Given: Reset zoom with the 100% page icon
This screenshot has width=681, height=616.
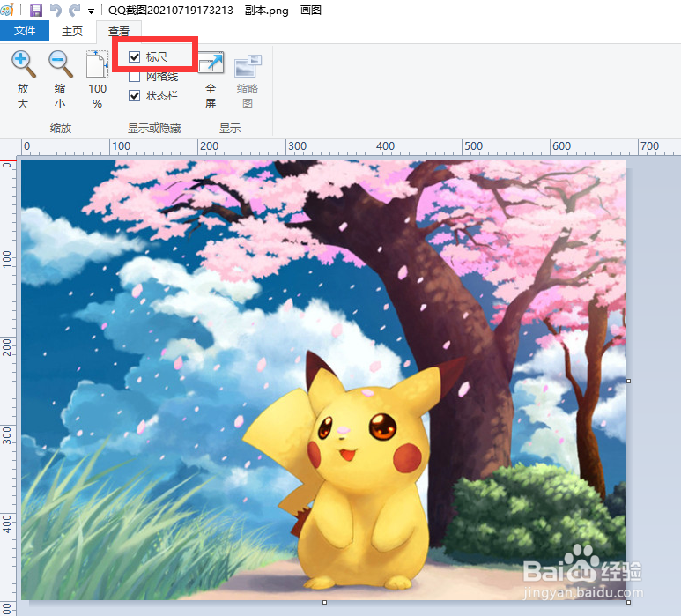Looking at the screenshot, I should point(97,64).
